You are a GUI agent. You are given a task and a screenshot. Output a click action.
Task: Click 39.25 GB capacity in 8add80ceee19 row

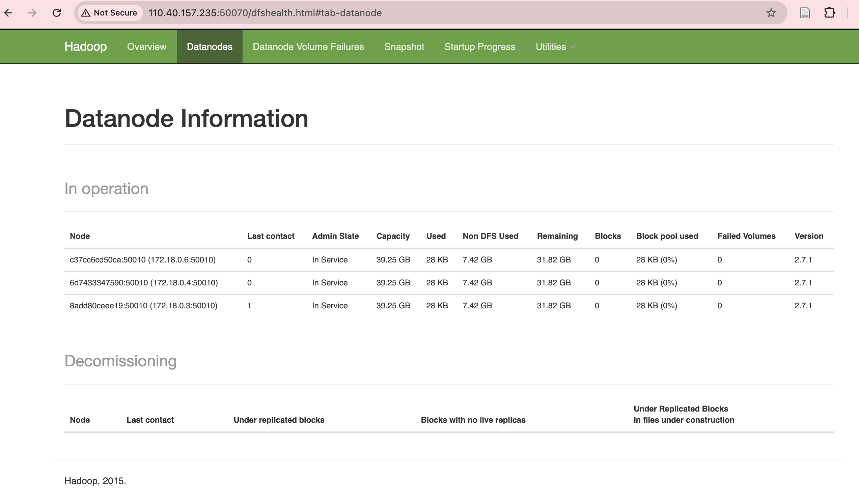coord(393,306)
